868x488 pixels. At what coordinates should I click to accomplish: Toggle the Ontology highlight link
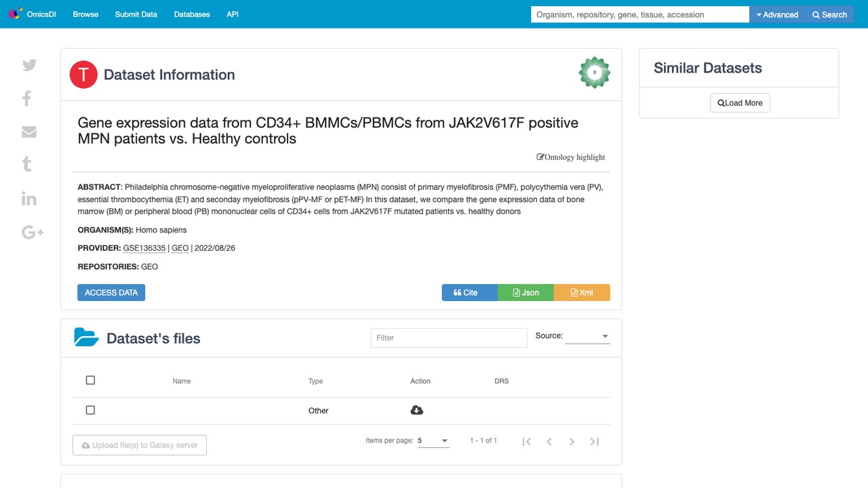click(x=571, y=157)
